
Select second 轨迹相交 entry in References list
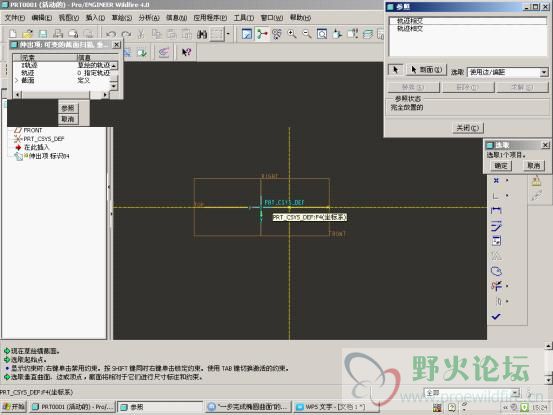[x=467, y=29]
